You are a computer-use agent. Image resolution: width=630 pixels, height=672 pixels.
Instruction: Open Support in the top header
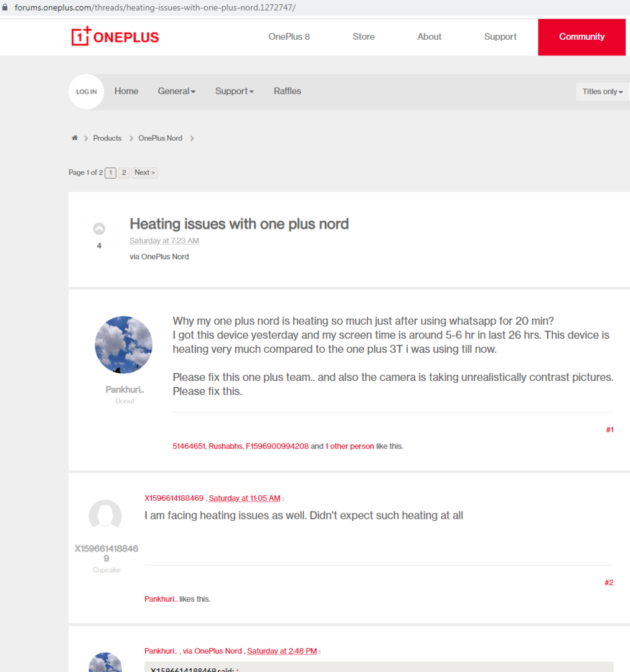[500, 37]
